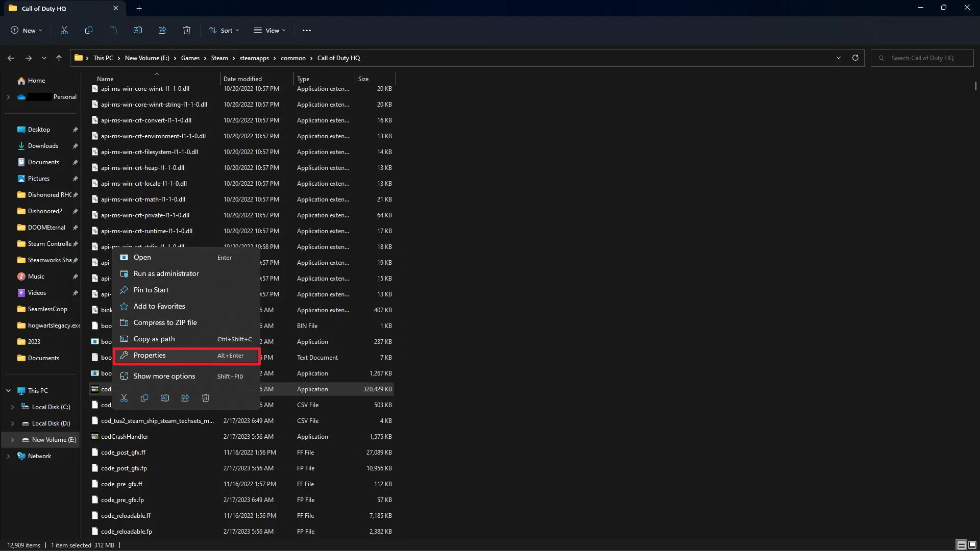
Task: Switch to the large thumbnails view in the status bar
Action: (972, 545)
